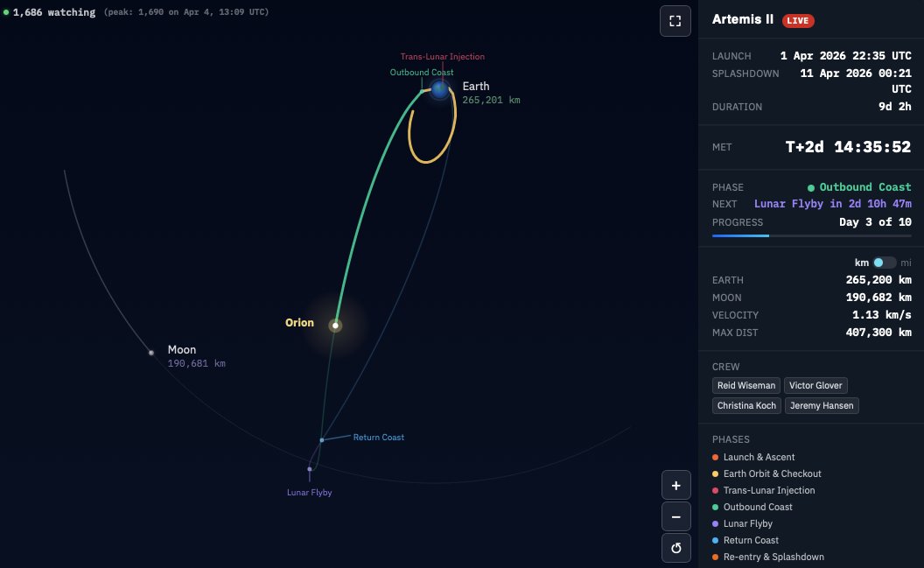Click the duration value 9d 2h
Viewport: 924px width, 568px height.
click(x=894, y=107)
